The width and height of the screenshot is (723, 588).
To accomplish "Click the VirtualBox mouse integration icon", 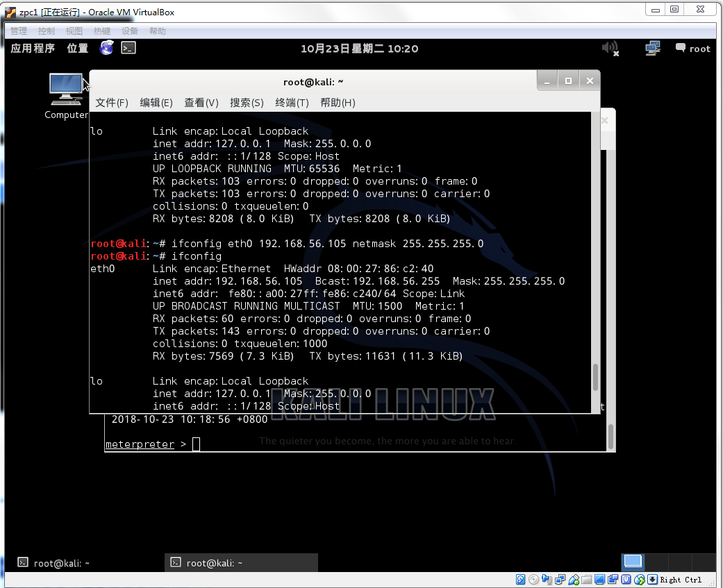I will [640, 579].
